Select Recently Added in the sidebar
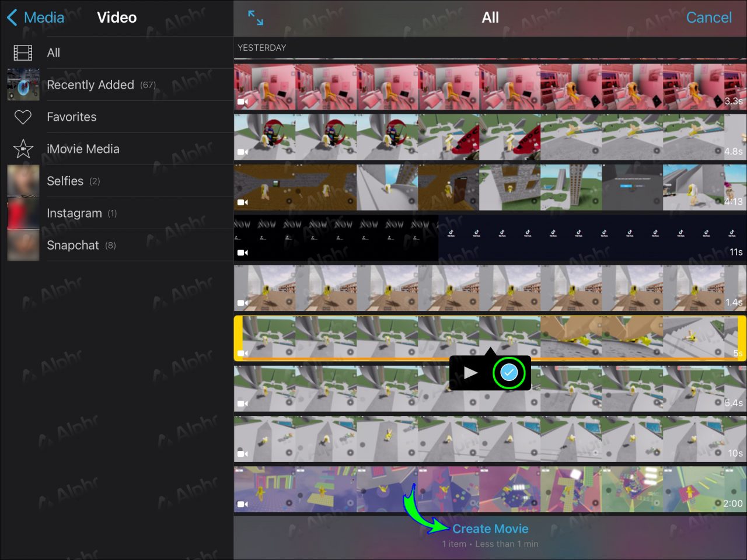Screen dimensions: 747x560 click(x=90, y=85)
